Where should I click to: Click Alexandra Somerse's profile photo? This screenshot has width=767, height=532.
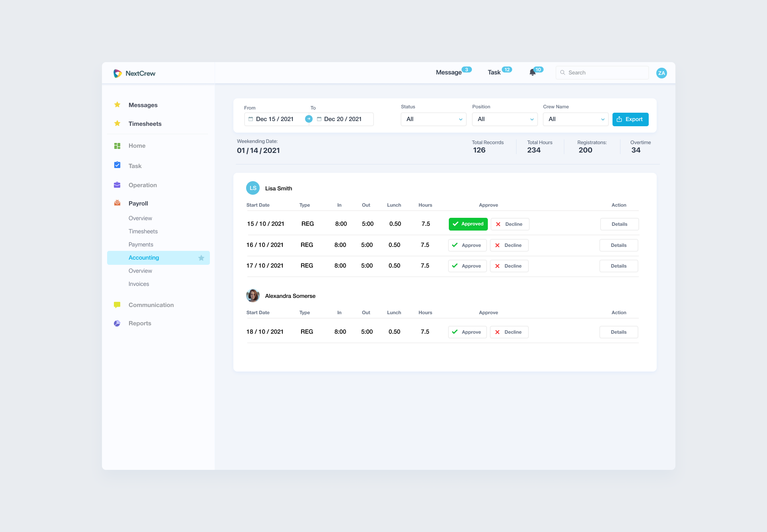coord(253,295)
